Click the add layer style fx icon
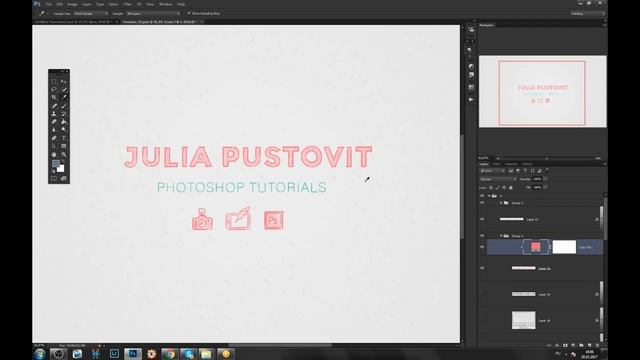 tap(557, 345)
